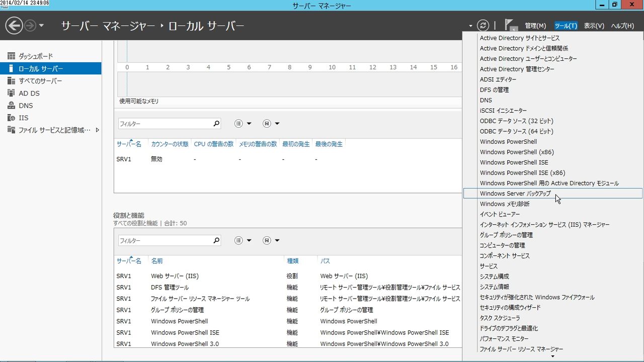Refresh Server Manager with the refresh icon
The height and width of the screenshot is (362, 644).
(x=483, y=25)
